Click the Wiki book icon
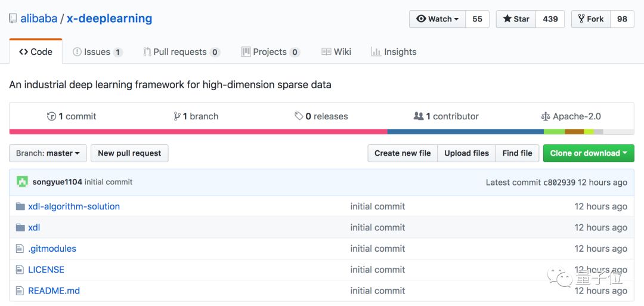 coord(326,52)
